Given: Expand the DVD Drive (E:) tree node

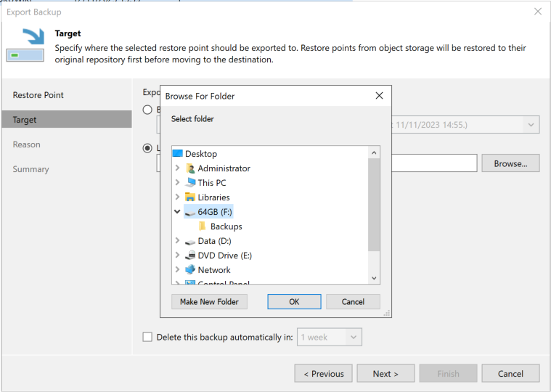Looking at the screenshot, I should 177,255.
